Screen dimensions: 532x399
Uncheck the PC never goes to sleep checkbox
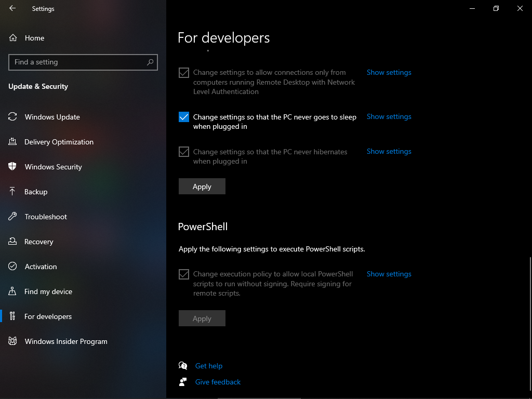pyautogui.click(x=184, y=117)
